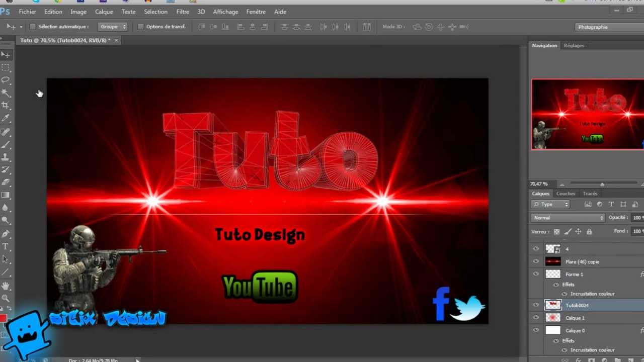Select the Move tool in the toolbox
Screen dimensions: 644x362
[6, 54]
